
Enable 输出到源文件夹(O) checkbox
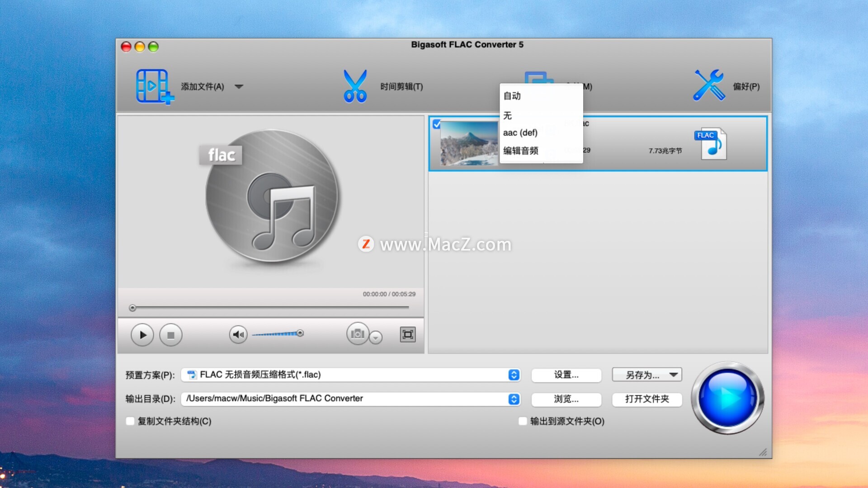pyautogui.click(x=523, y=421)
